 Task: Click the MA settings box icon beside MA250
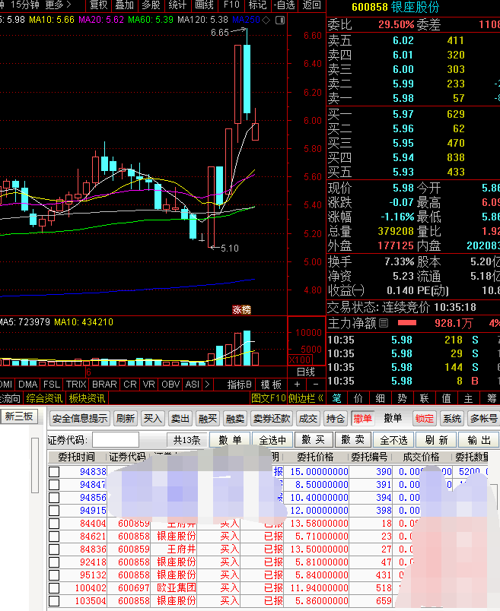(280, 20)
